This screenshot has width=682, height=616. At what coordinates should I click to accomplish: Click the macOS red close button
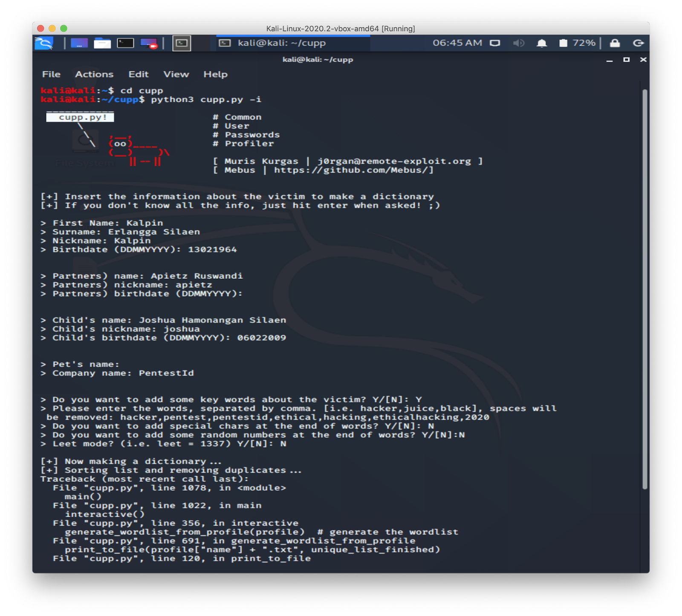point(40,28)
